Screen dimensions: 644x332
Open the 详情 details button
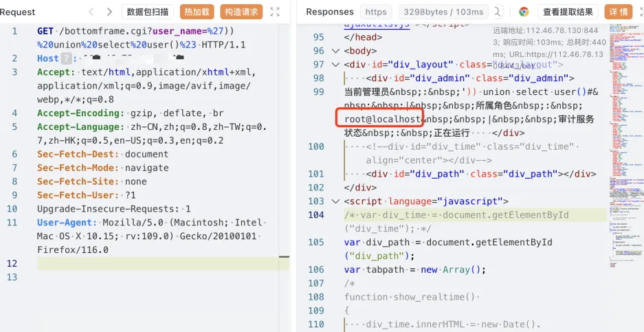(618, 12)
